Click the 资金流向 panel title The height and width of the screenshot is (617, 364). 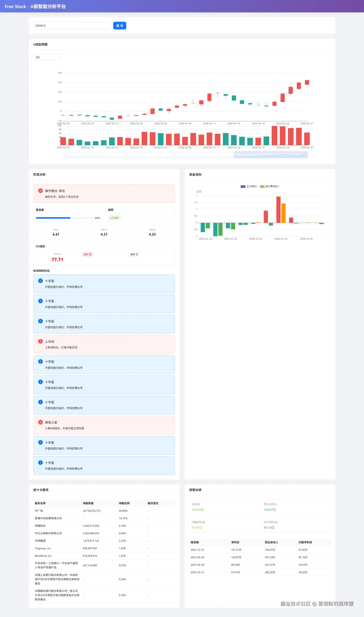click(x=195, y=175)
